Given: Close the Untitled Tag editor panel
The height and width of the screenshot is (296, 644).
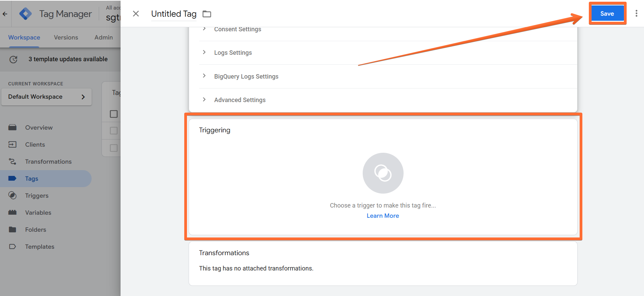Looking at the screenshot, I should 136,14.
